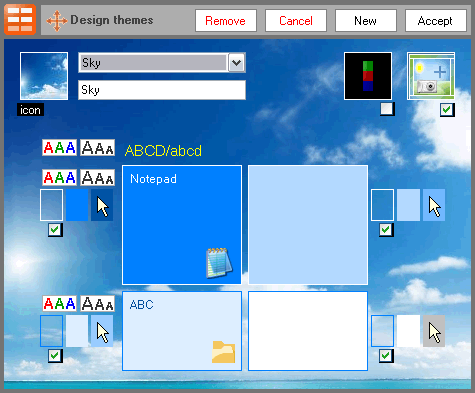475x393 pixels.
Task: Click black AAA font size icon beside Notepad tile
Action: click(x=97, y=177)
